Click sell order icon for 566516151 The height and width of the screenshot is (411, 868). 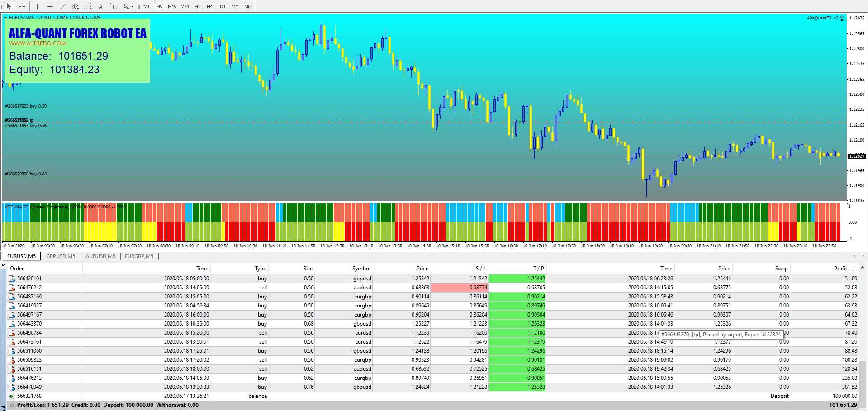(x=12, y=369)
